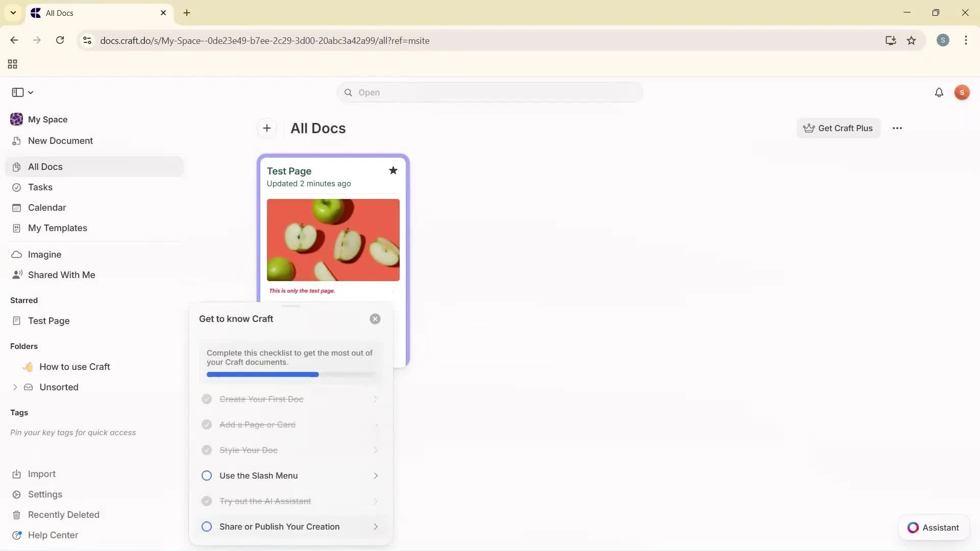The image size is (980, 551).
Task: Open the three-dot options menu
Action: [897, 128]
